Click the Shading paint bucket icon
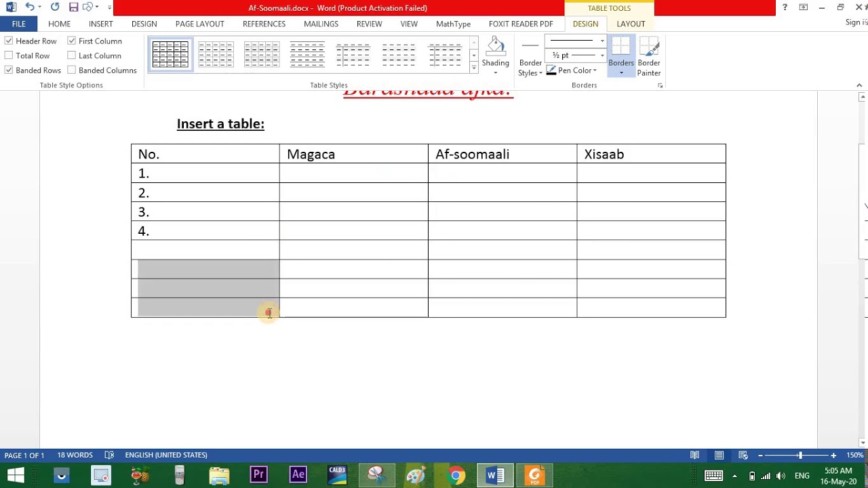This screenshot has width=868, height=488. tap(496, 46)
